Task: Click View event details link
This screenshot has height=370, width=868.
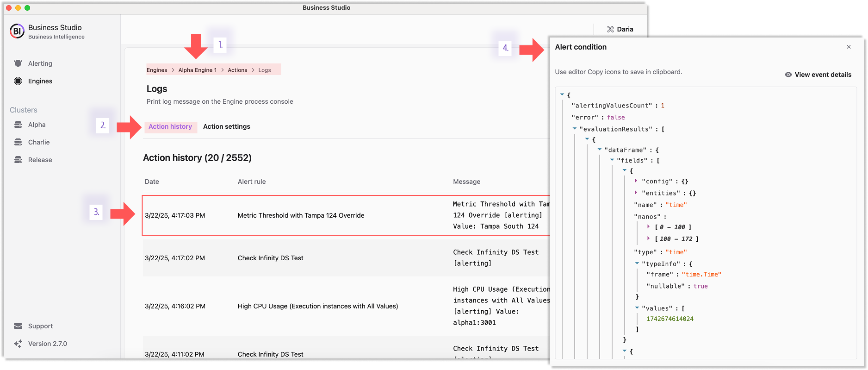Action: pos(823,75)
